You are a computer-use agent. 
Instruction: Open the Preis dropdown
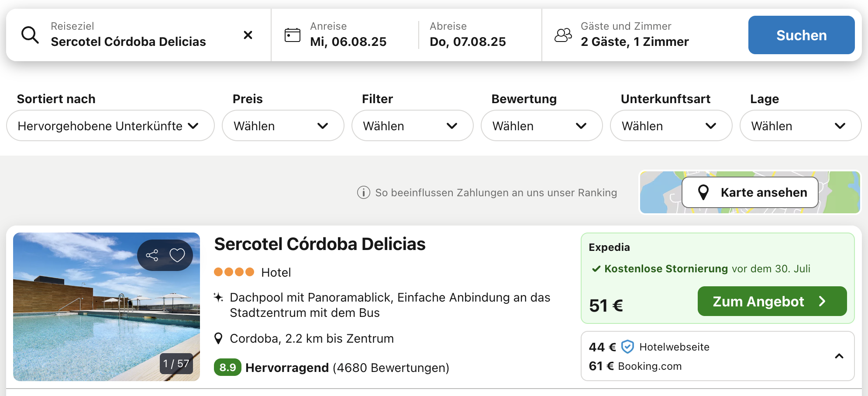coord(283,125)
